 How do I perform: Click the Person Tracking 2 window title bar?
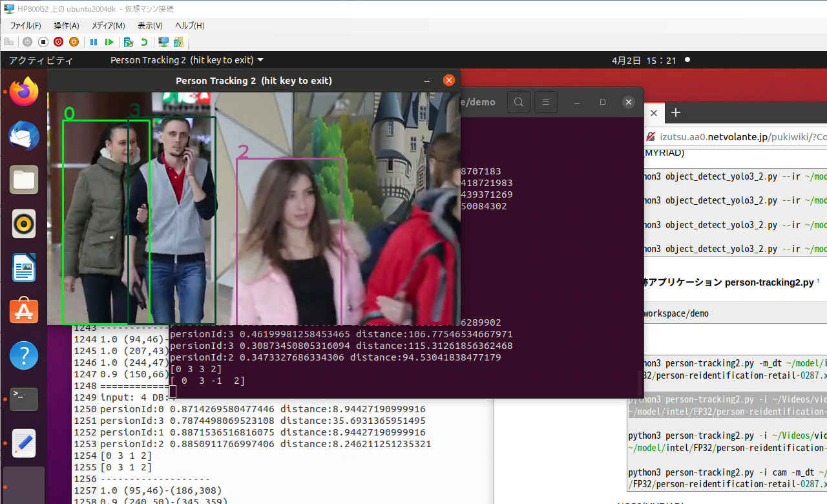point(254,81)
